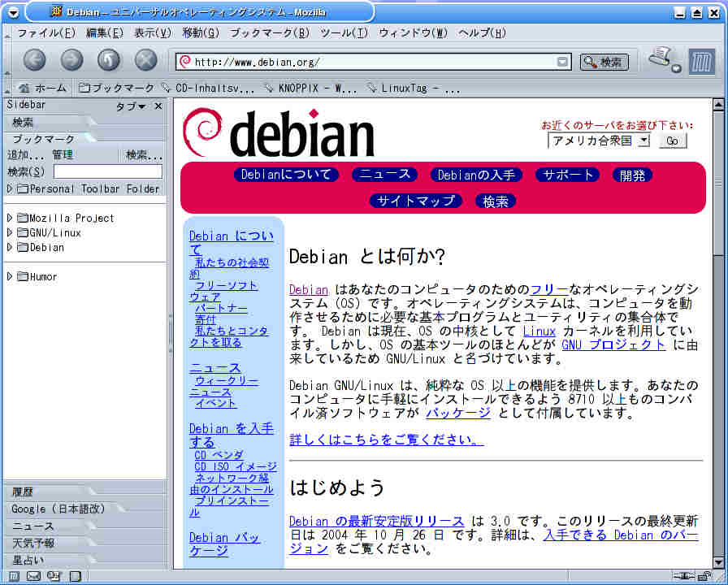Click the Mozilla throbber logo icon
This screenshot has height=585, width=728.
coord(701,61)
